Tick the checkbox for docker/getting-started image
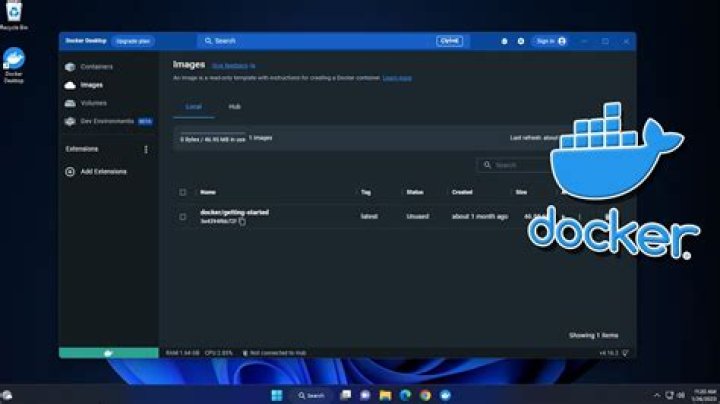The height and width of the screenshot is (404, 720). tap(183, 216)
